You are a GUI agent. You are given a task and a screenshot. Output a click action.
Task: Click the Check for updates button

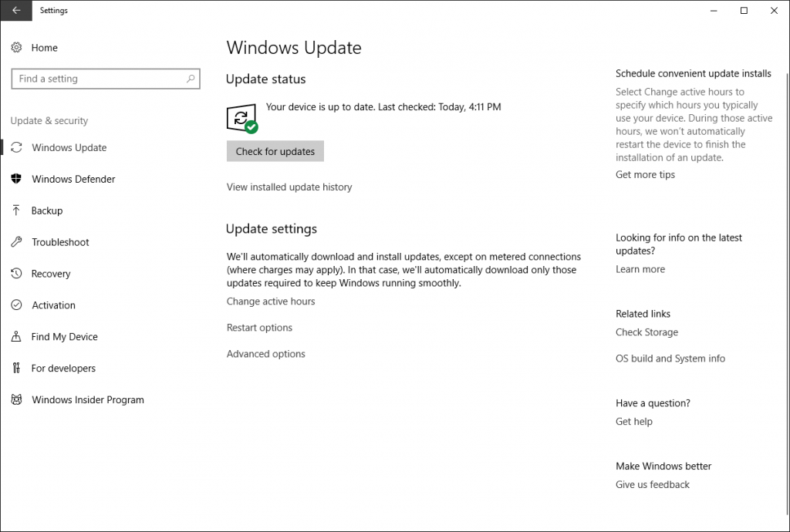tap(275, 151)
